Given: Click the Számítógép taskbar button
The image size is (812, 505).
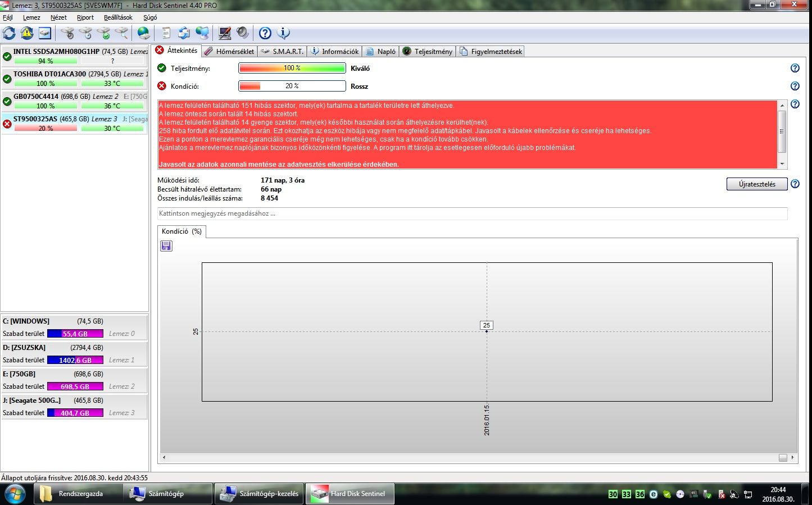Looking at the screenshot, I should [x=167, y=494].
